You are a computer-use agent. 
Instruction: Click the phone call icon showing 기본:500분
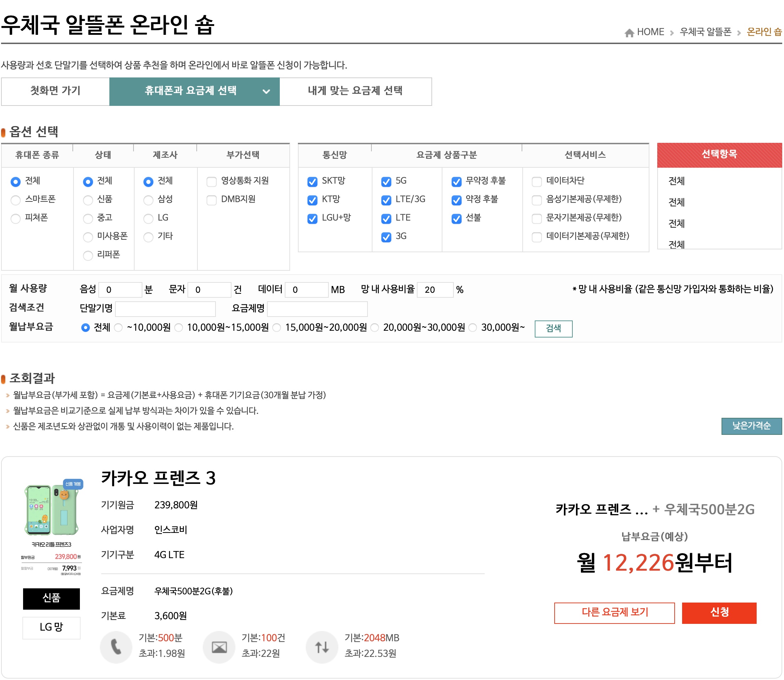pyautogui.click(x=116, y=647)
